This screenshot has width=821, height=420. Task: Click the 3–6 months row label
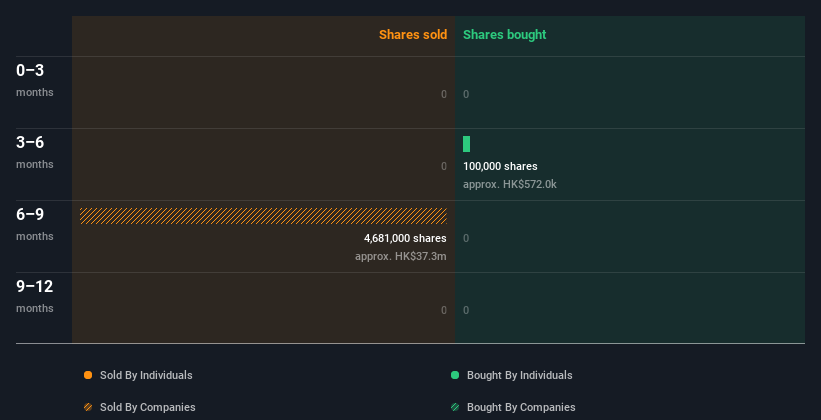click(x=35, y=152)
